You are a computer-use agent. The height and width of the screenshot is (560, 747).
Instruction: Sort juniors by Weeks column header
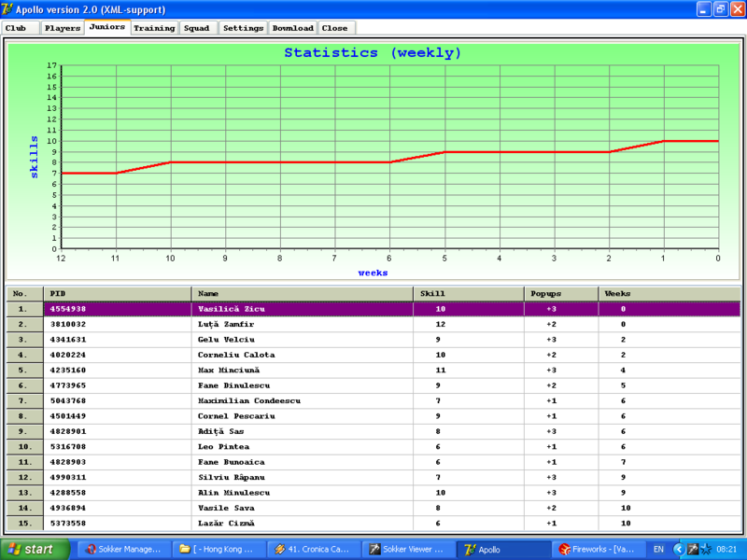coord(669,293)
